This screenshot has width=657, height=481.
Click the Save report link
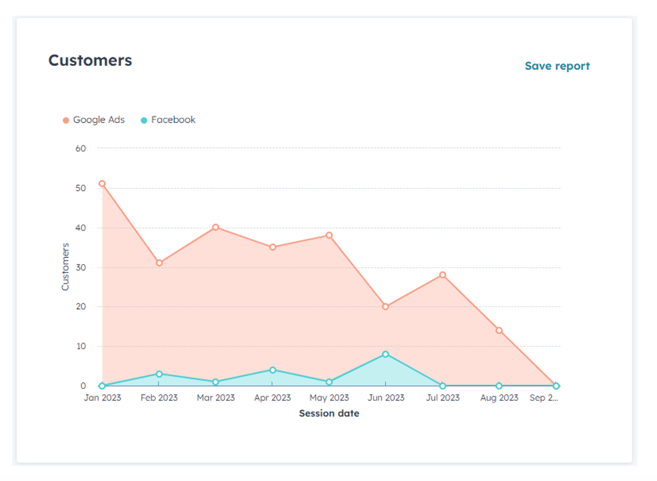pos(557,66)
